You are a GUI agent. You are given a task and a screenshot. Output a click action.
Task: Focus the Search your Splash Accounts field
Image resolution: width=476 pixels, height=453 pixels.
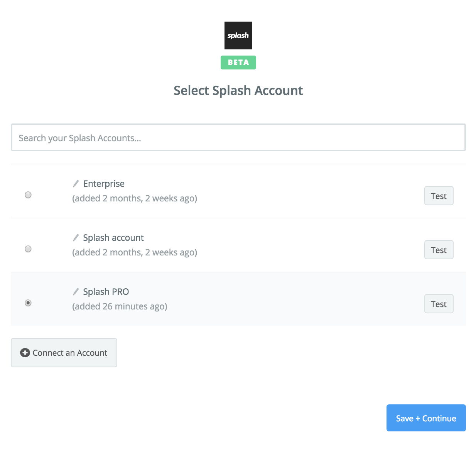[x=238, y=138]
